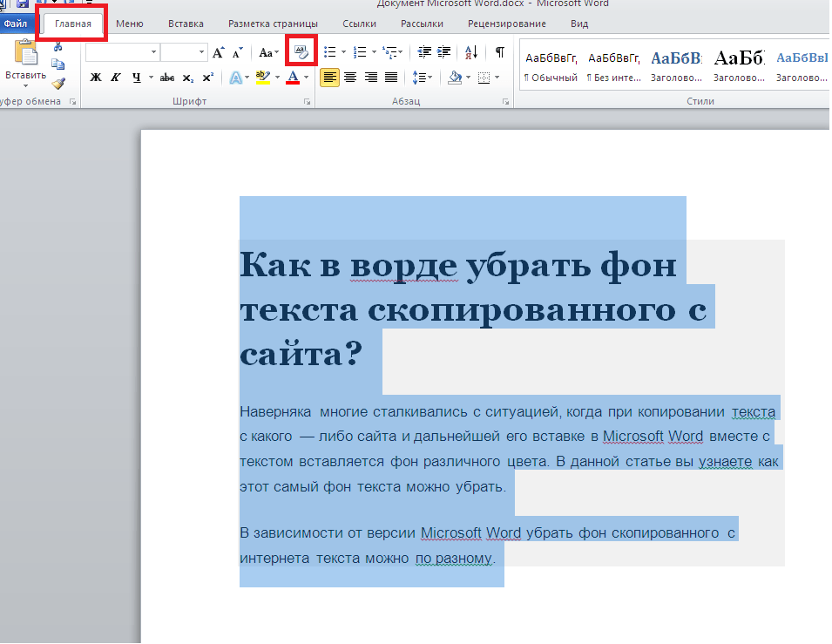This screenshot has height=644, width=832.
Task: Toggle strikethrough abc formatting
Action: click(x=166, y=78)
